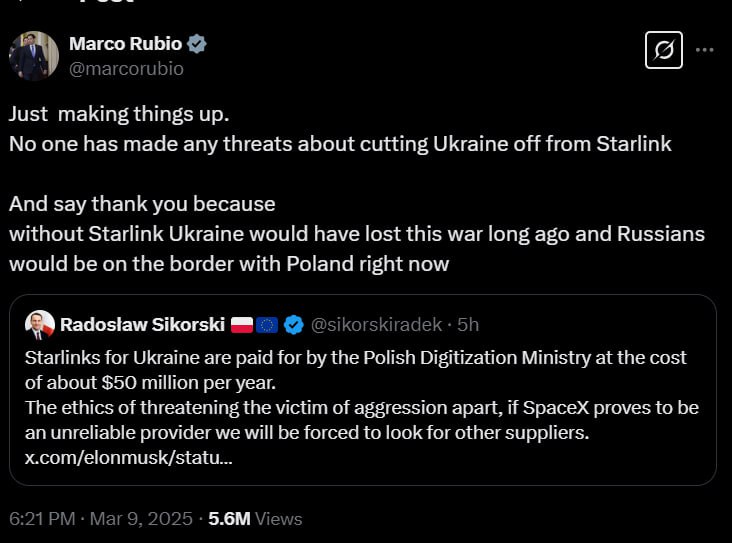The image size is (732, 543).
Task: Open Marco Rubio's profile picture
Action: tap(34, 56)
